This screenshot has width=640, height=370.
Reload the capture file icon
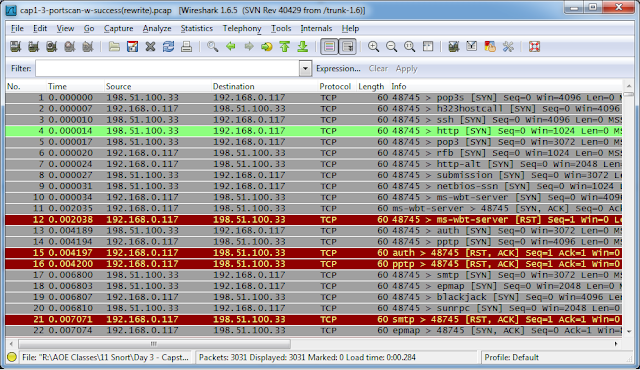(x=168, y=47)
